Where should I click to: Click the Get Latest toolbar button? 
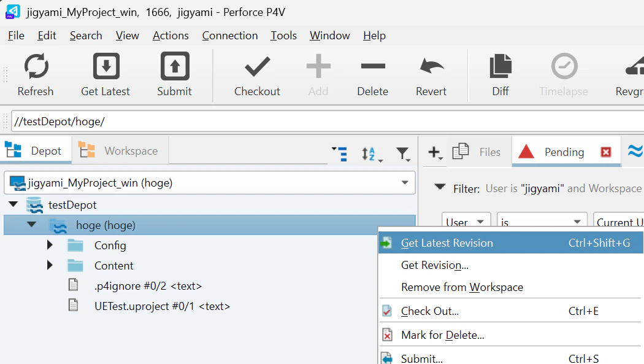point(105,75)
